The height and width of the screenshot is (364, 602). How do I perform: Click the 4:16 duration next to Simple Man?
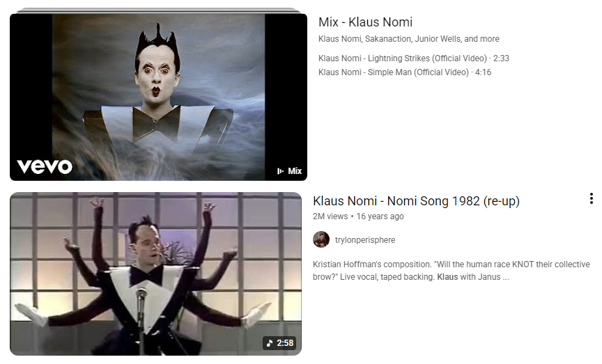tap(483, 72)
